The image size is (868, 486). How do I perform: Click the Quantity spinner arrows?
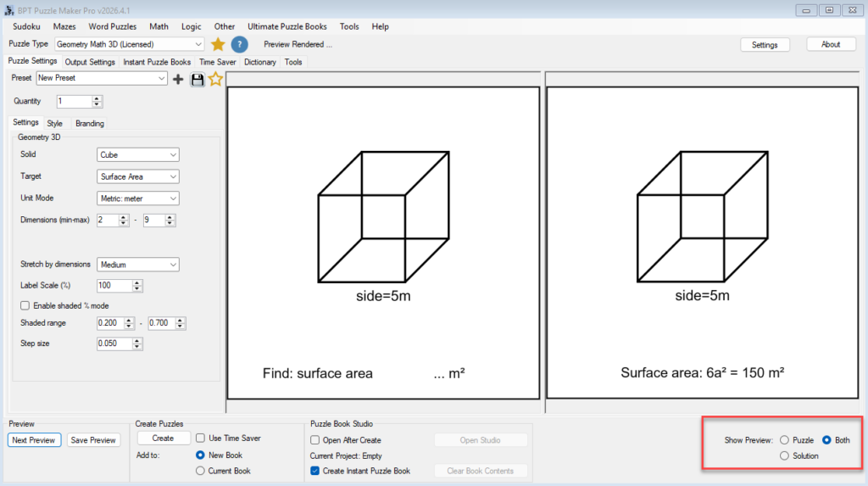point(97,102)
